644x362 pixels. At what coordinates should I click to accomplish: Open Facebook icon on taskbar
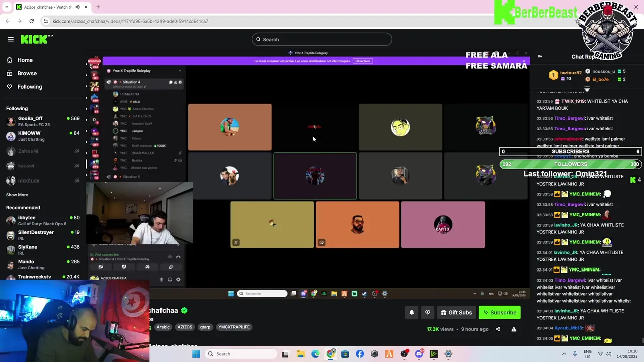point(360,354)
